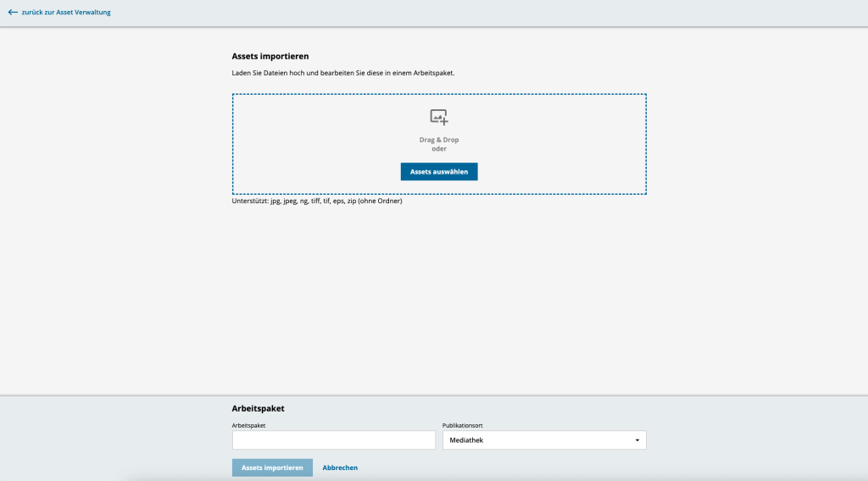The image size is (868, 481).
Task: Click the bold 'Arbeitspaket' section heading
Action: coord(258,408)
